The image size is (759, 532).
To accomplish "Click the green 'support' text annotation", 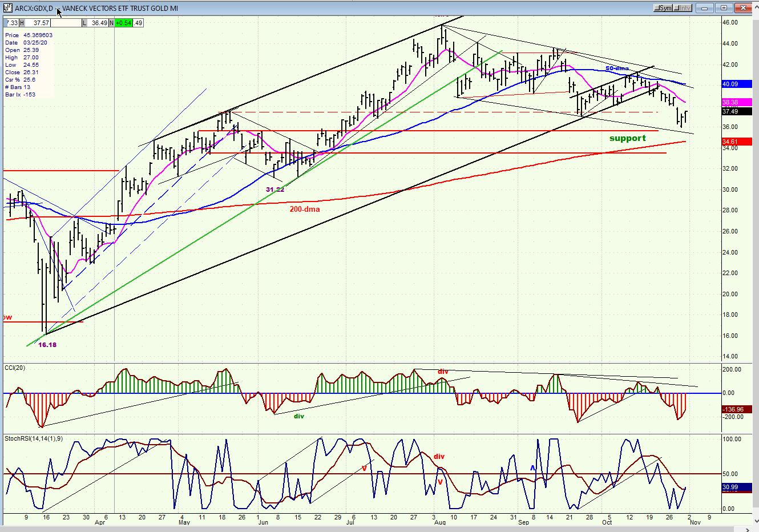I will pos(627,138).
